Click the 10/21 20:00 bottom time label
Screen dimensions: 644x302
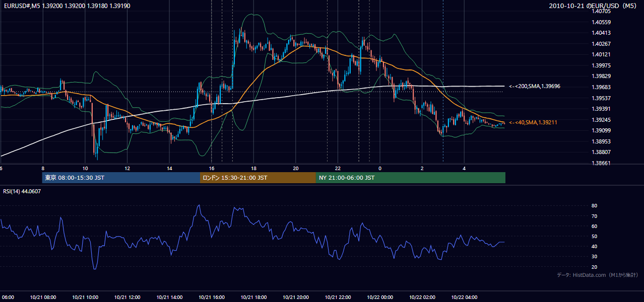click(296, 297)
